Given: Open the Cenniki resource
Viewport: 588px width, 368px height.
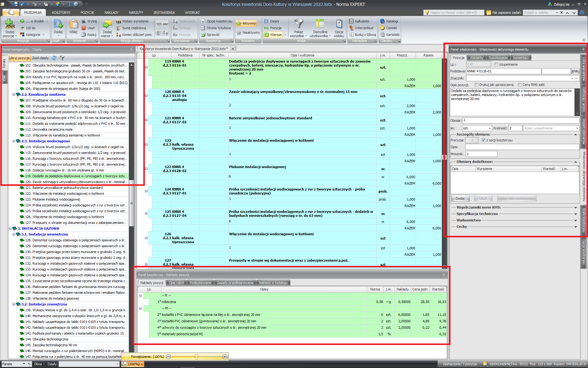Looking at the screenshot, I should click(388, 28).
